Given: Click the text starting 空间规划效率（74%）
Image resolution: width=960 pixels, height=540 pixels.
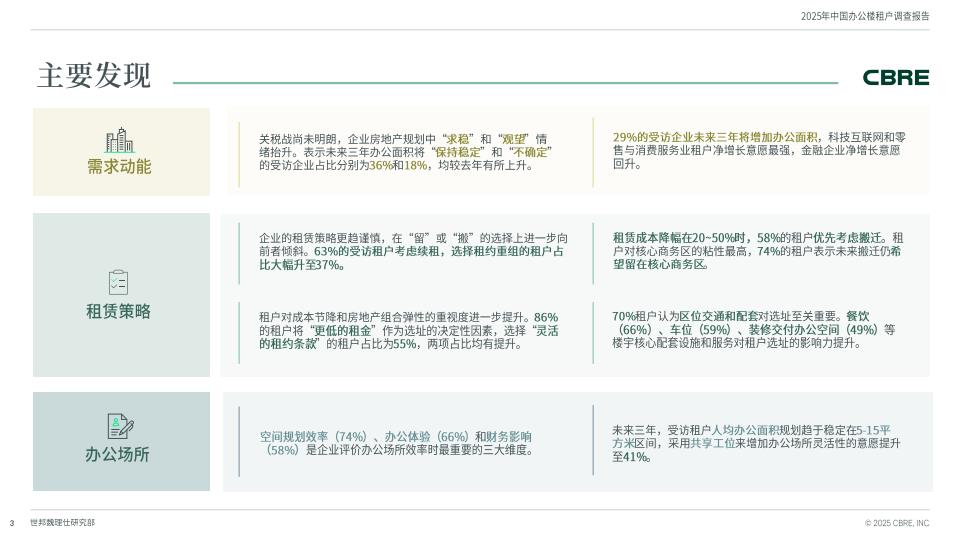Looking at the screenshot, I should click(396, 443).
